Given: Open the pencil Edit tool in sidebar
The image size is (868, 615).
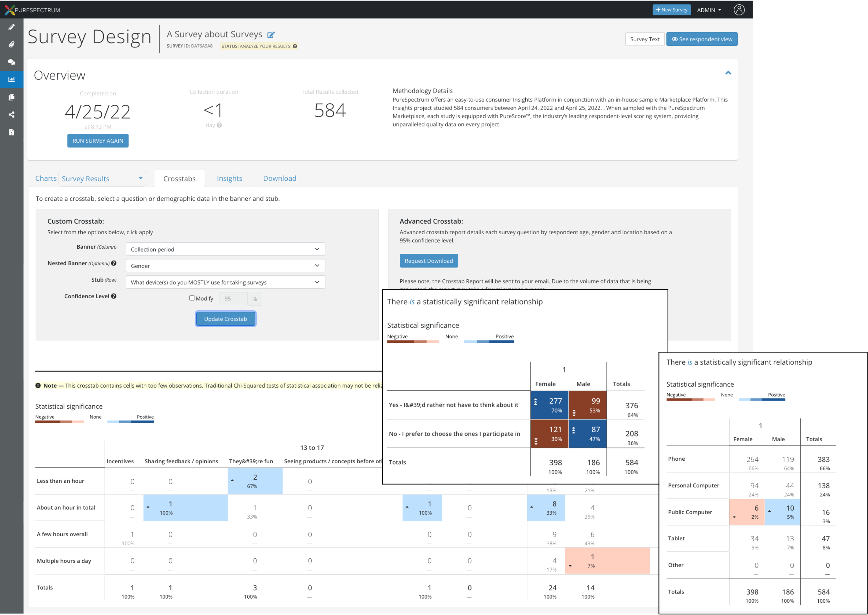Looking at the screenshot, I should [x=11, y=27].
